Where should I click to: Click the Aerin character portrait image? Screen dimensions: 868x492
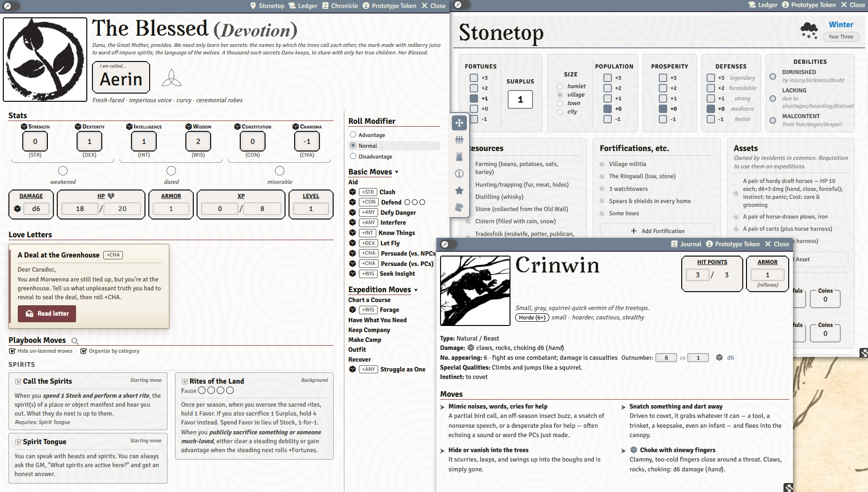click(x=45, y=60)
